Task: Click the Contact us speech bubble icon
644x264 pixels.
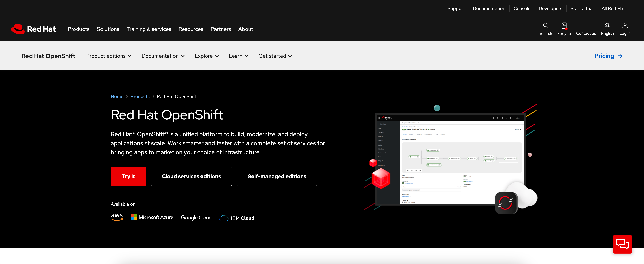Action: 586,26
